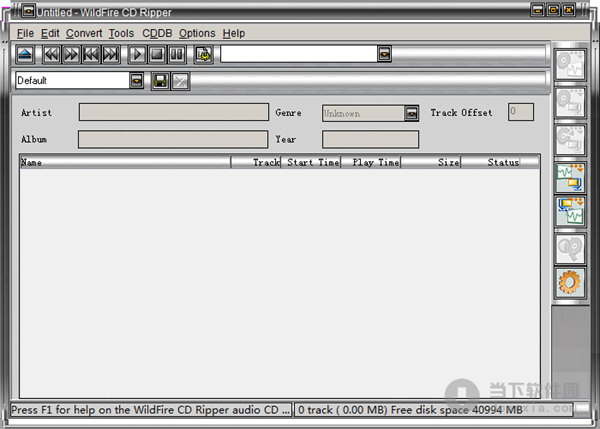600x429 pixels.
Task: Sort by the Status column header
Action: (x=491, y=162)
